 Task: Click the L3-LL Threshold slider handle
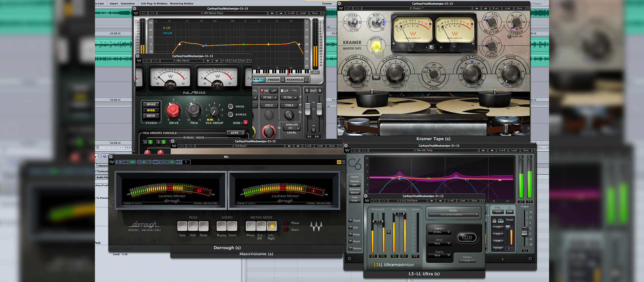click(378, 222)
